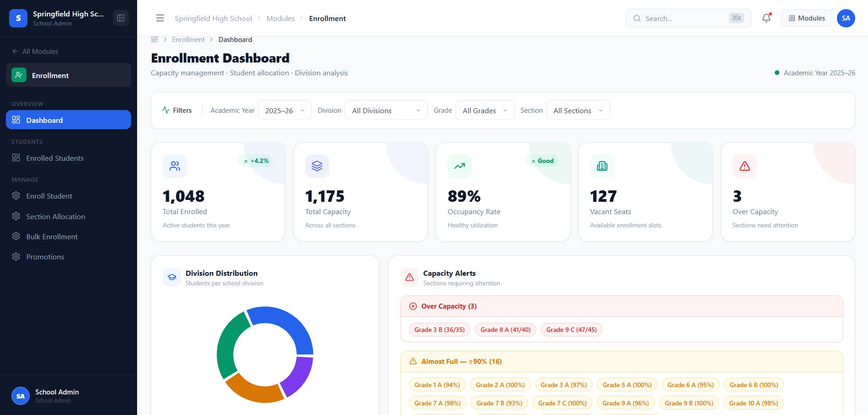The image size is (868, 415).
Task: Collapse the sidebar with the panel icon
Action: (121, 18)
